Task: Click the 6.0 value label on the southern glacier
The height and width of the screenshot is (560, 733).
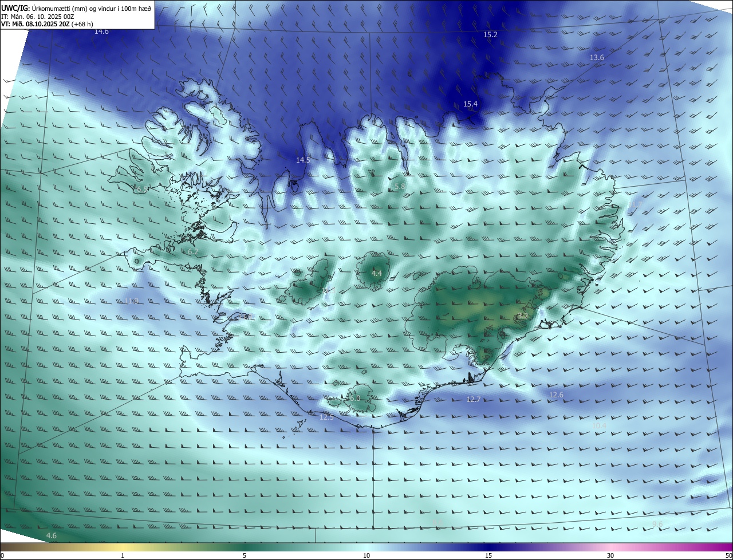Action: (x=354, y=398)
